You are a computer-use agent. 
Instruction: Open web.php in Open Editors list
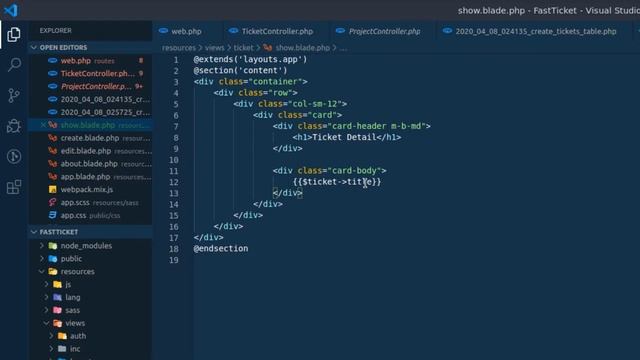pos(91,61)
